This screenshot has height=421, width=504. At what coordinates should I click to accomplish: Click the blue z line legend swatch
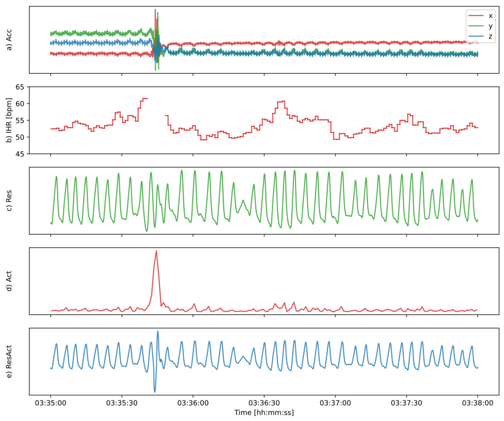[x=476, y=36]
